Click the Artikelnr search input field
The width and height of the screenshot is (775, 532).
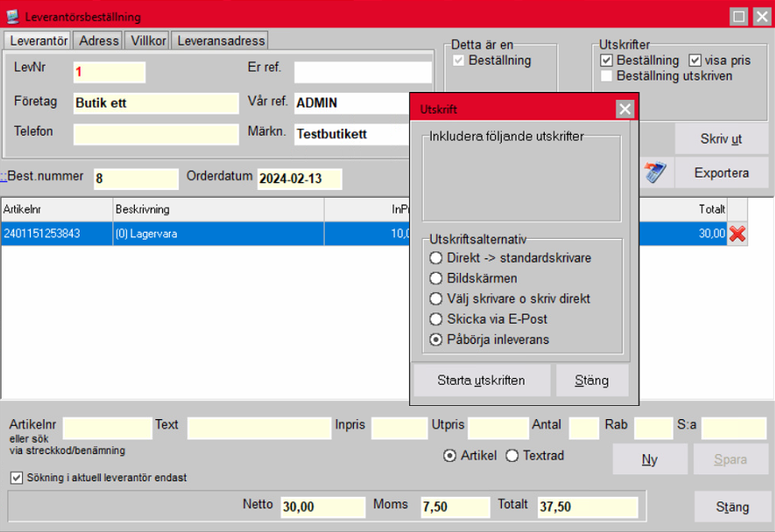(x=107, y=428)
